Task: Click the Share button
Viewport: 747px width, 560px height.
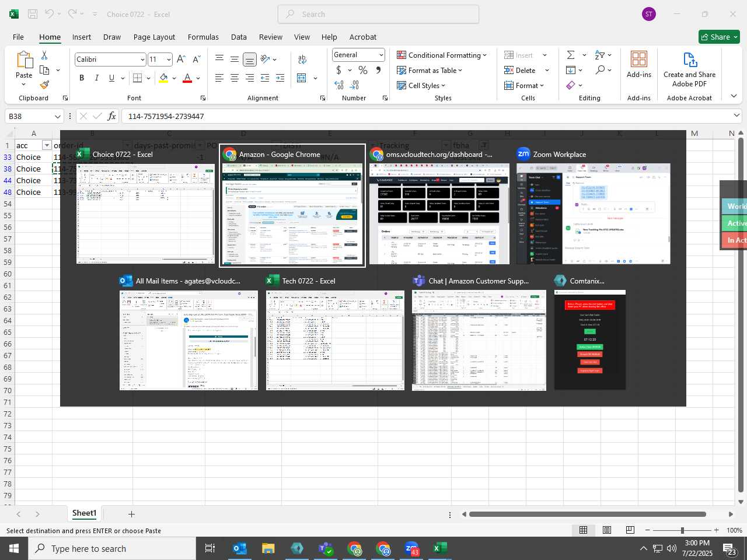Action: (x=719, y=37)
